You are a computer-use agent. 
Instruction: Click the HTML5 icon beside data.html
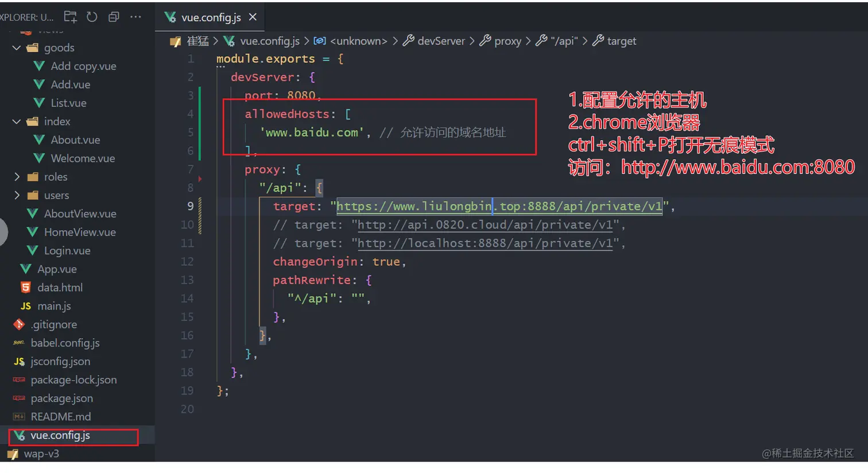tap(25, 287)
